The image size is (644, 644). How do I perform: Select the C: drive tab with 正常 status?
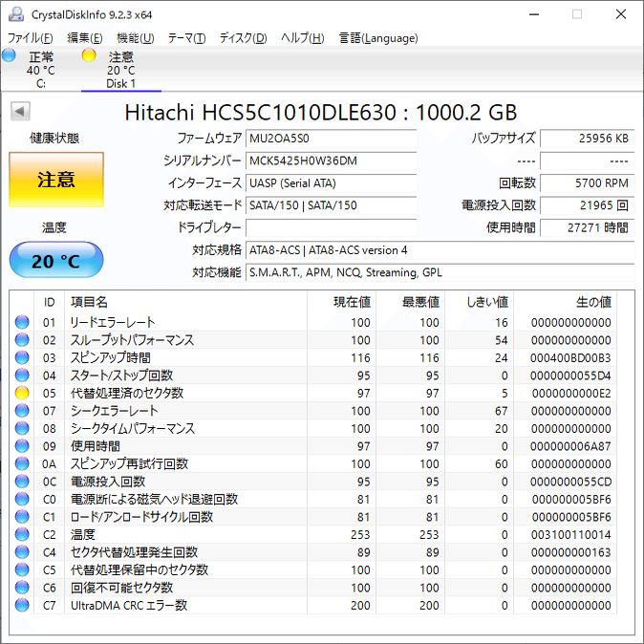pos(41,70)
